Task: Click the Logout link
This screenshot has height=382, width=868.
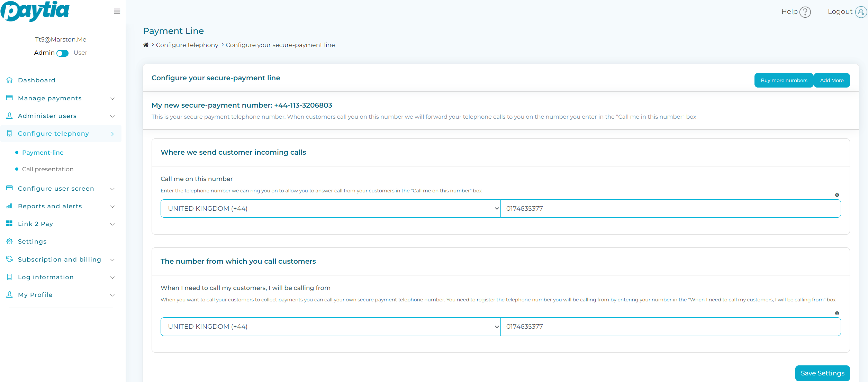Action: pos(840,12)
